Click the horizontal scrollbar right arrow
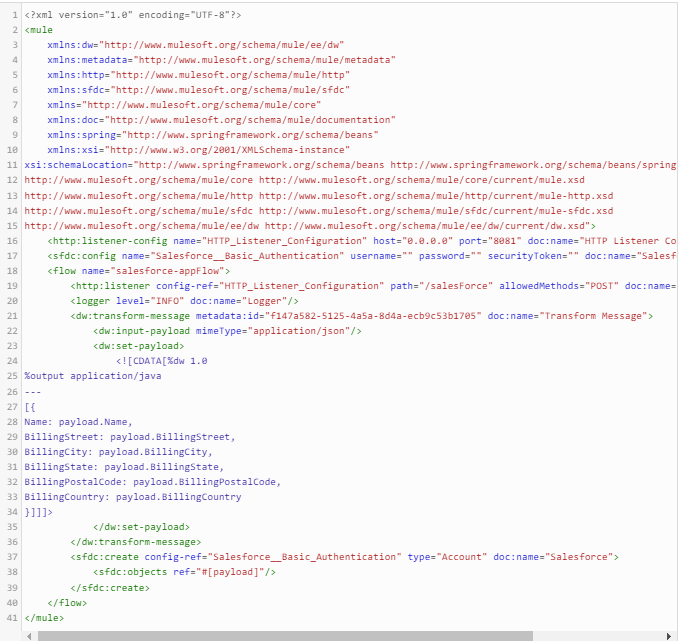687x641 pixels. tap(669, 636)
